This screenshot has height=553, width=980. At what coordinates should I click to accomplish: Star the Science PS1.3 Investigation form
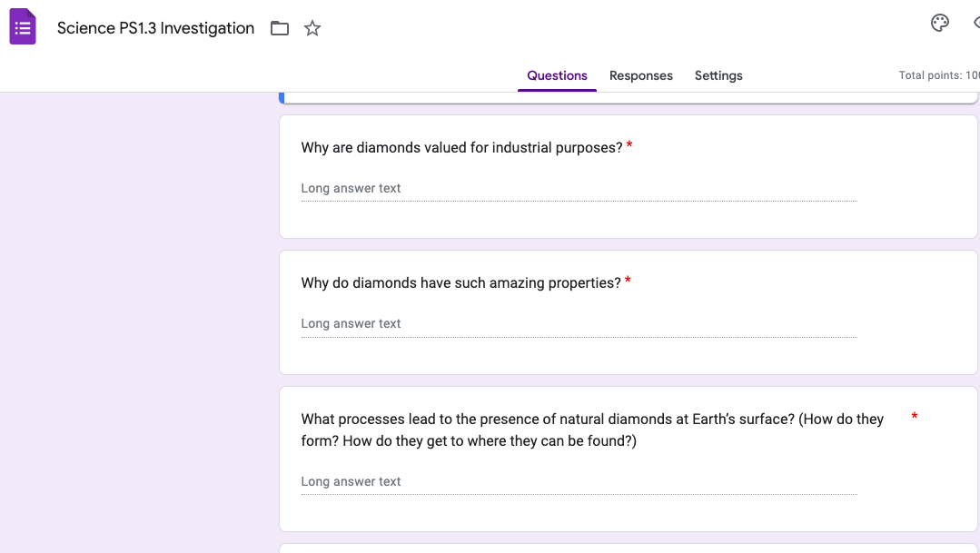(312, 28)
